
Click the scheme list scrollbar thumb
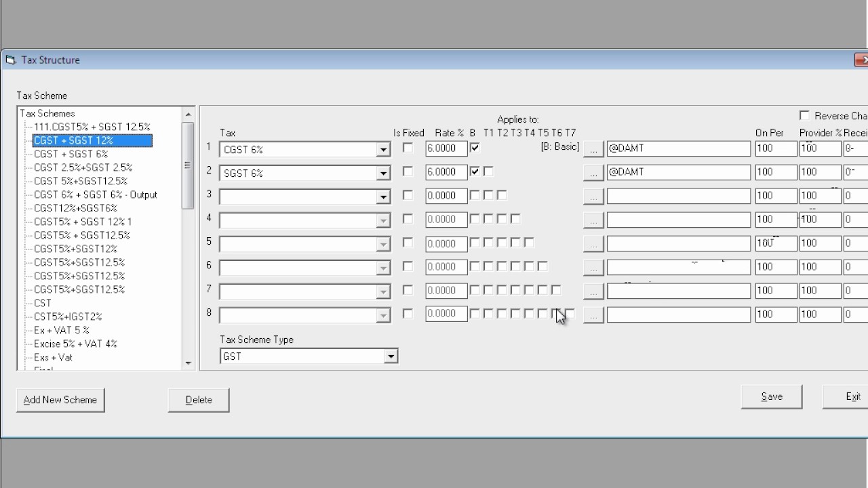(189, 165)
